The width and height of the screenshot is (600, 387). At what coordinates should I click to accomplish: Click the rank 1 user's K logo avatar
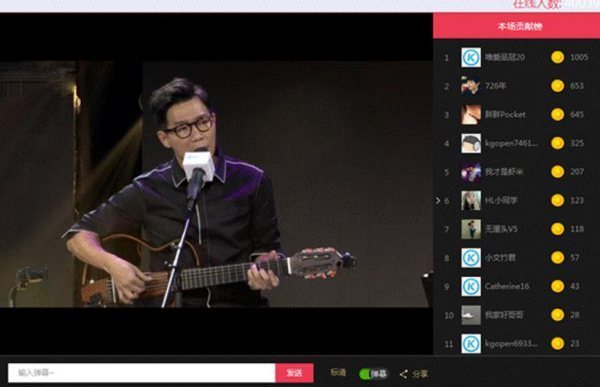point(471,57)
